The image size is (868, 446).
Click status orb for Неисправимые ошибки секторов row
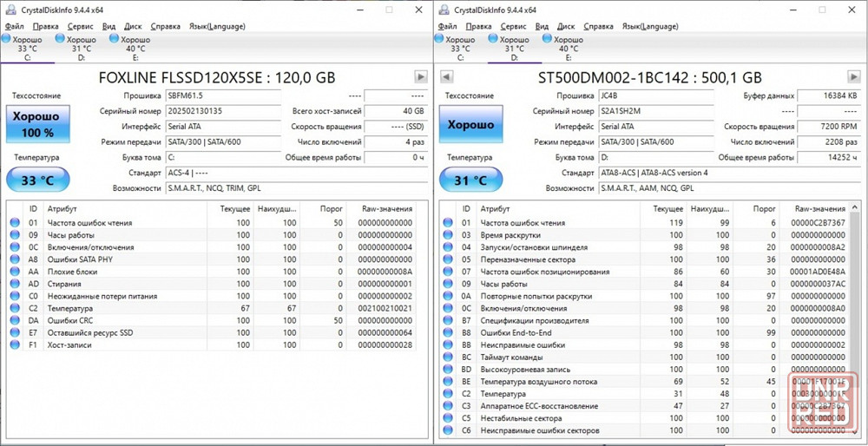(x=448, y=430)
